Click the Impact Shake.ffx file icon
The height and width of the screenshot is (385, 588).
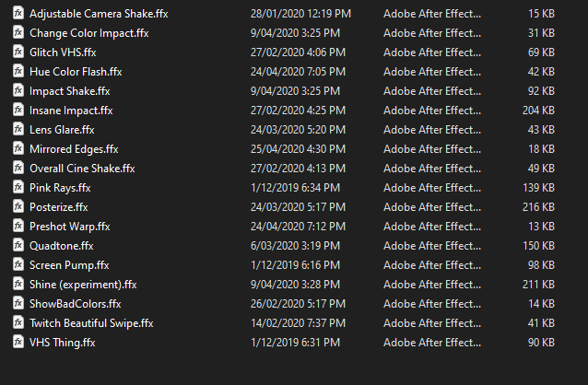[18, 91]
